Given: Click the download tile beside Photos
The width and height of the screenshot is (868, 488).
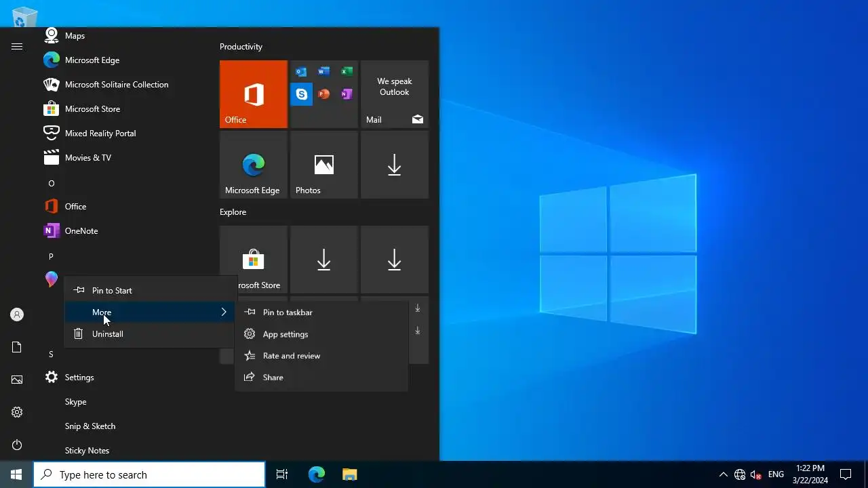Looking at the screenshot, I should pos(395,165).
